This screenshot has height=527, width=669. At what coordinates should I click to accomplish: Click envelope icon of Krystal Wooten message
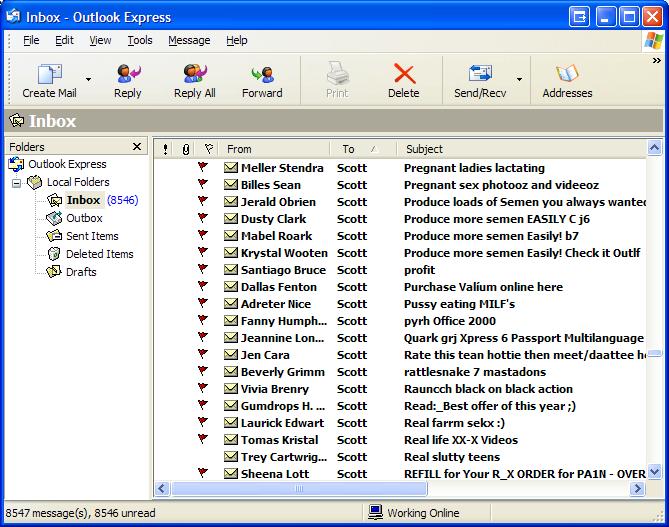(231, 253)
